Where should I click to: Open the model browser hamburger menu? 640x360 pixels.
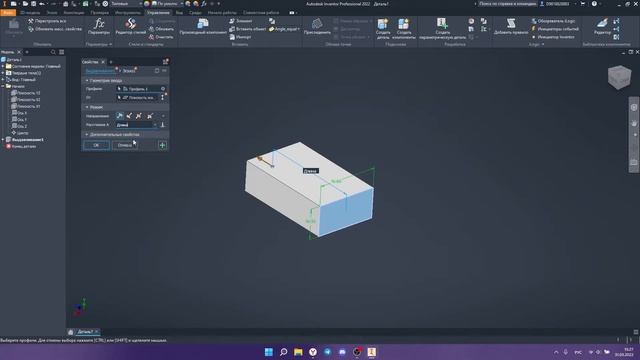pos(62,52)
